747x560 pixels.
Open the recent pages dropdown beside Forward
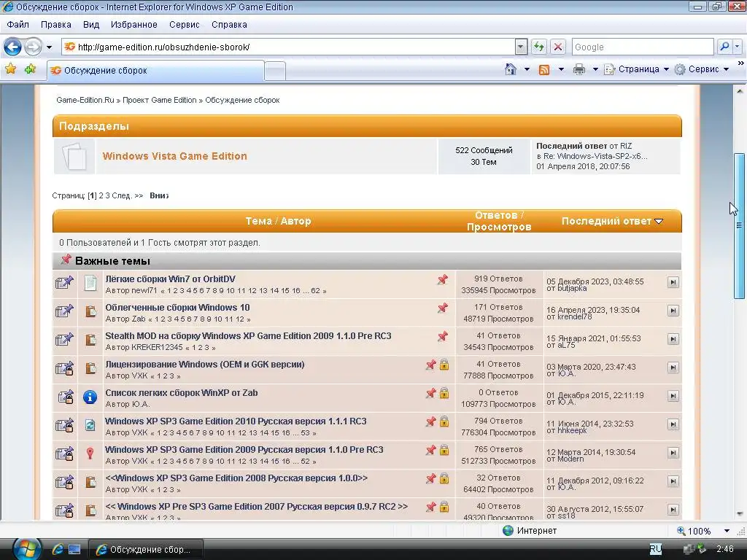49,47
